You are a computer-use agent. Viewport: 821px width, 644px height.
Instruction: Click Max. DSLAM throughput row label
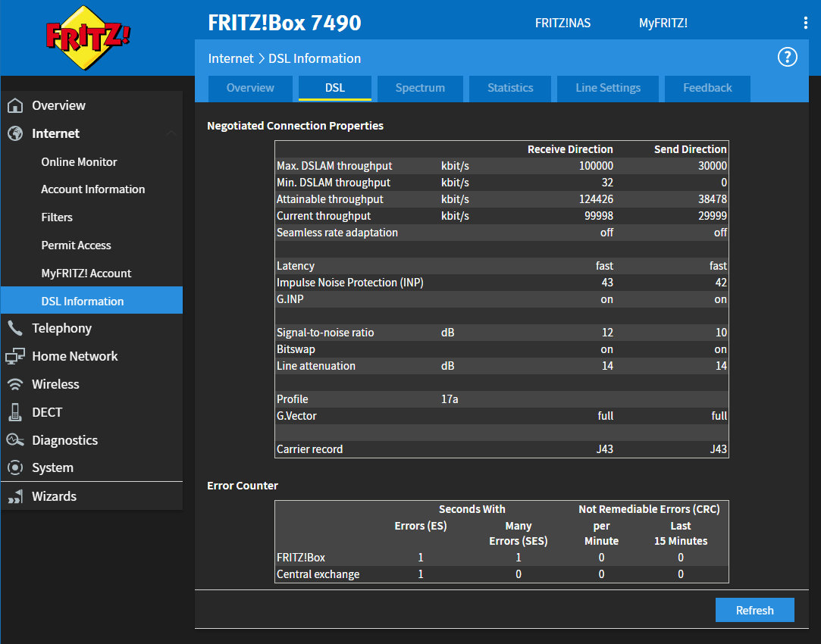(334, 166)
